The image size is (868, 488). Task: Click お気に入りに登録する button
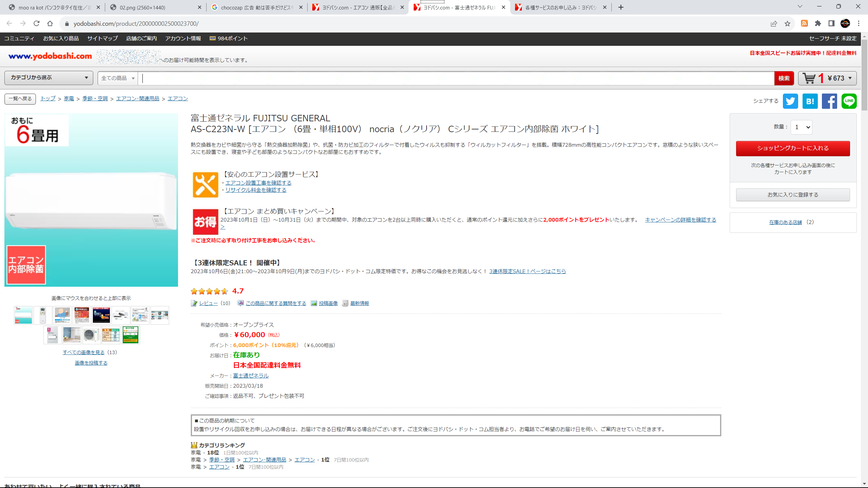(x=793, y=195)
